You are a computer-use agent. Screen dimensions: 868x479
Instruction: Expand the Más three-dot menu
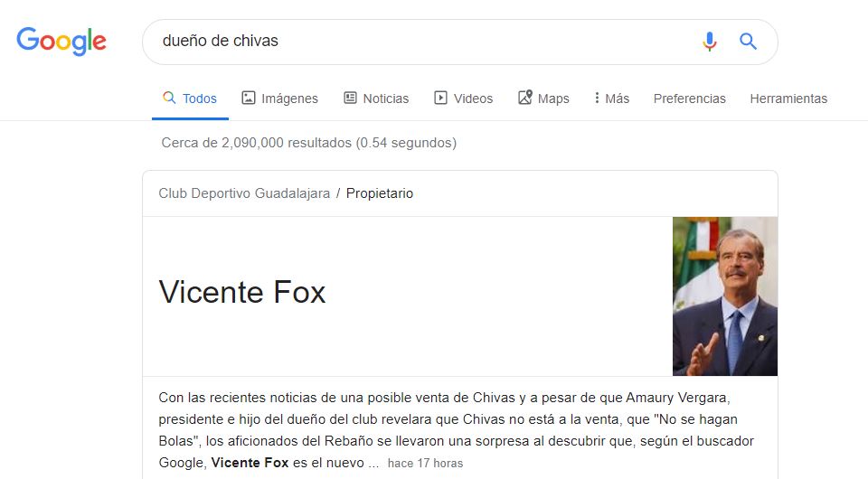pyautogui.click(x=612, y=99)
